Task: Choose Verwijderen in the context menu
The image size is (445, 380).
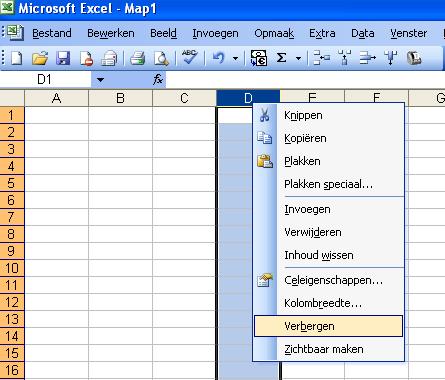Action: click(x=329, y=232)
